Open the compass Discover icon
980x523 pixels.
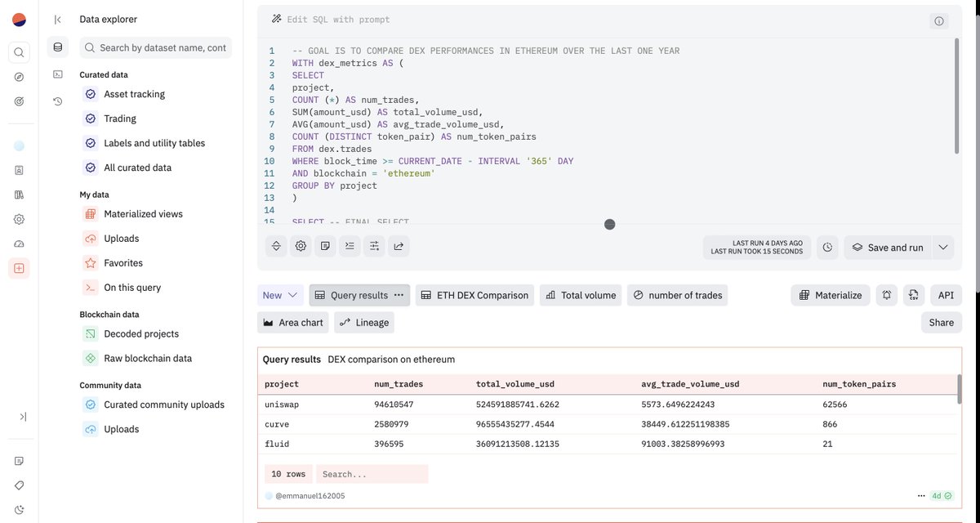point(20,77)
